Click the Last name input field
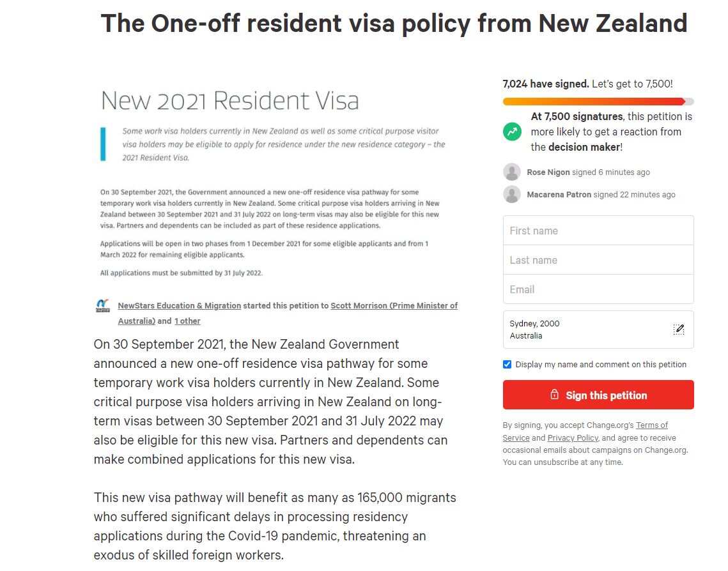This screenshot has height=571, width=728. [x=598, y=259]
